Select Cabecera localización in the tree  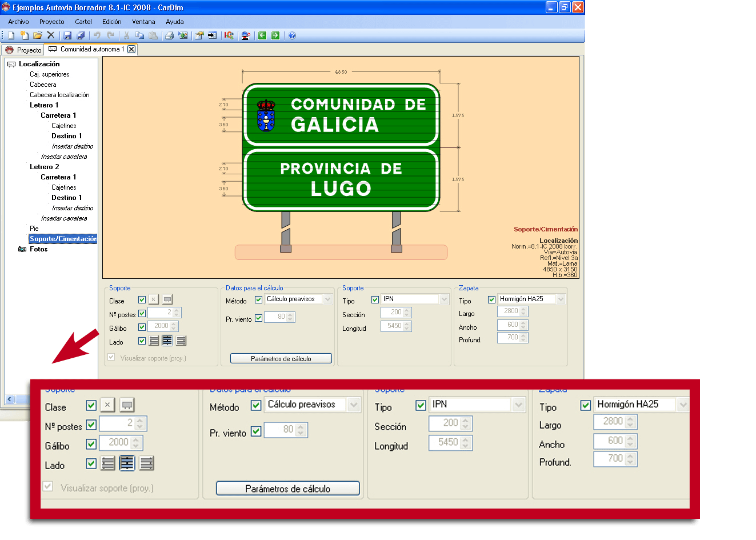point(59,95)
